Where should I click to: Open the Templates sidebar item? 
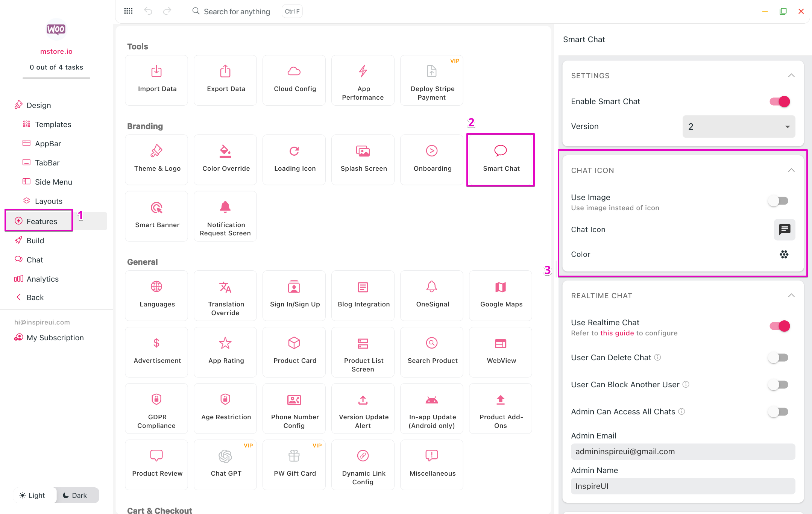tap(53, 124)
